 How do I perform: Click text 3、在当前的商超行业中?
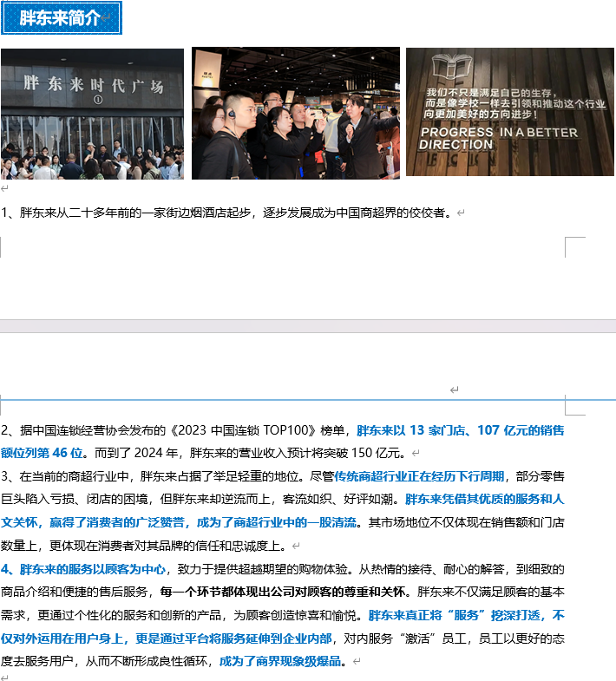click(65, 476)
